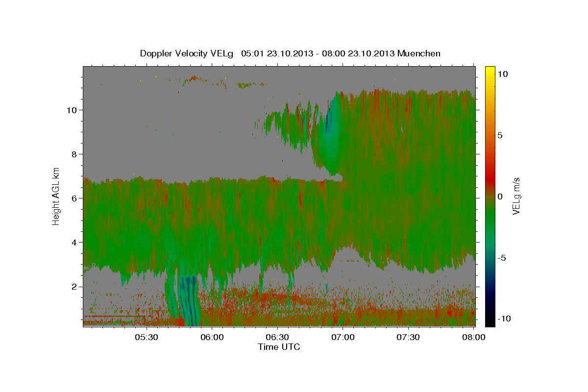Viewport: 588px width, 392px height.
Task: Click the height tick label 8
Action: (x=73, y=154)
